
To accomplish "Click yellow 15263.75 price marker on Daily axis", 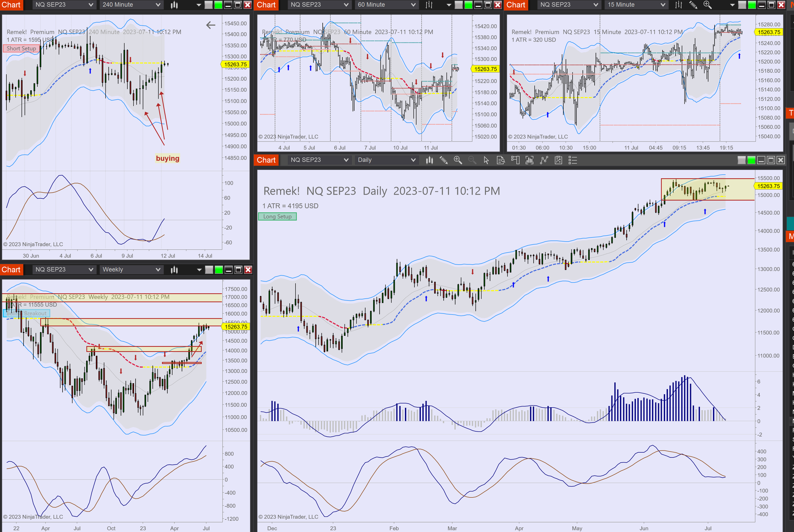I will click(769, 186).
